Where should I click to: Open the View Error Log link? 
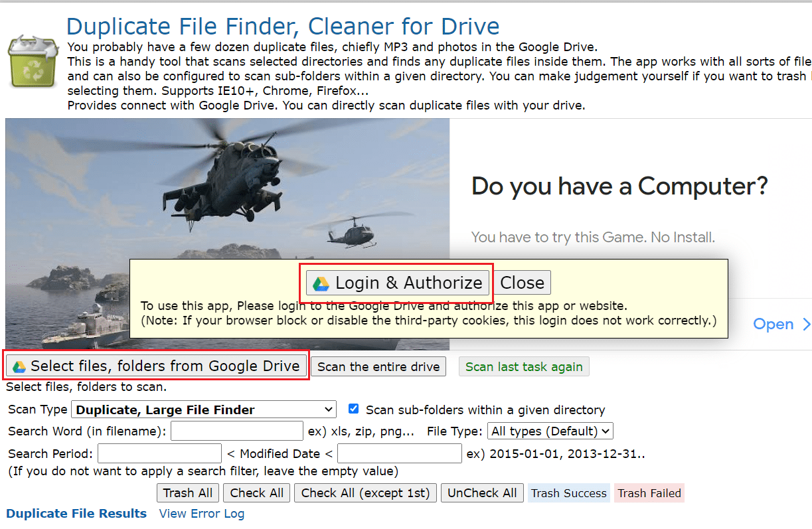[x=201, y=513]
